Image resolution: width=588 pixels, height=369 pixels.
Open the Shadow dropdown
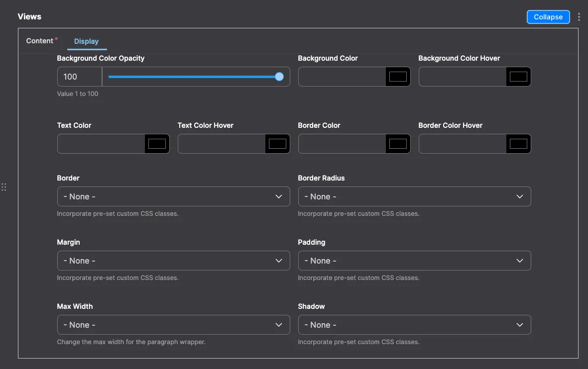[x=414, y=325]
